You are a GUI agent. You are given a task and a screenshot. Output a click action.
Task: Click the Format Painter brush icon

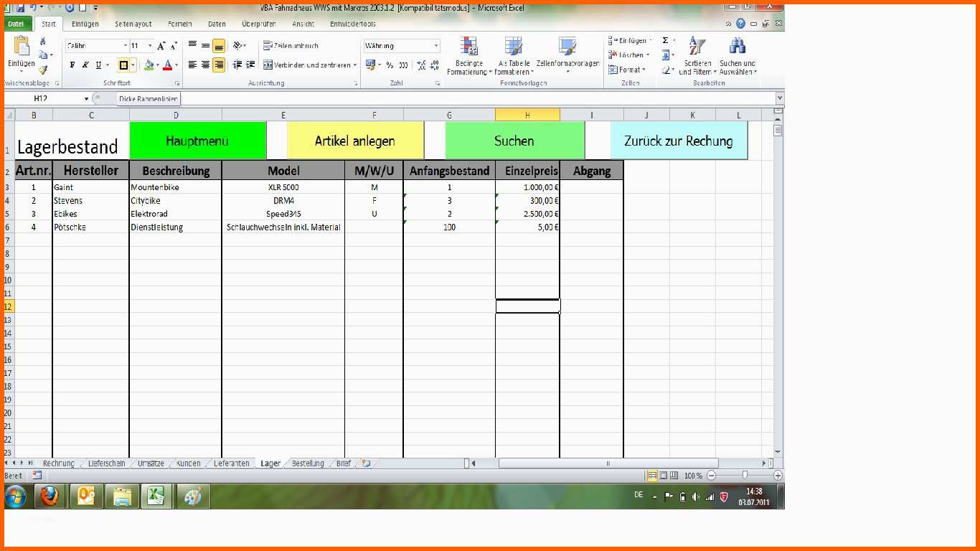tap(43, 70)
